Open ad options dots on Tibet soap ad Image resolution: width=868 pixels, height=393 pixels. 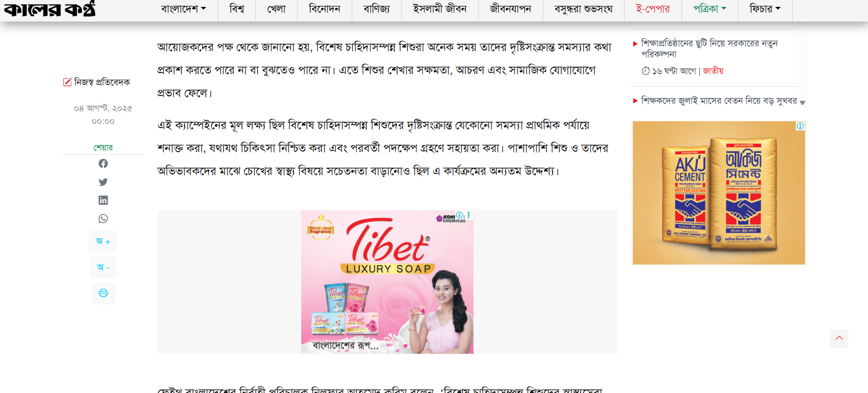(x=468, y=215)
